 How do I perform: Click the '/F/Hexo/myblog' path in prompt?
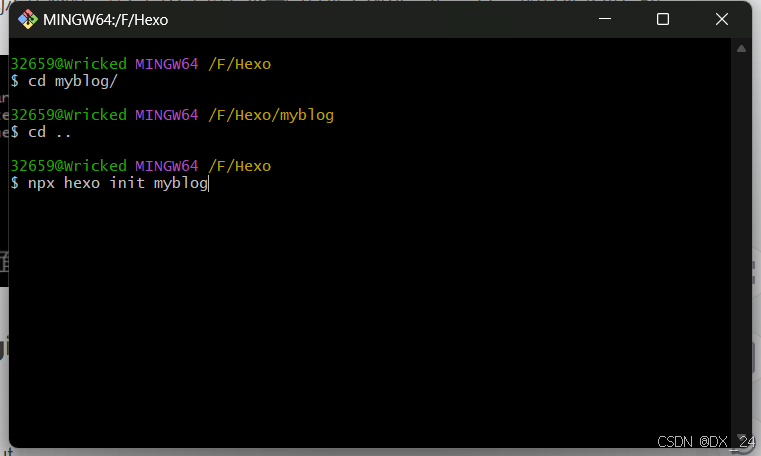[x=271, y=115]
